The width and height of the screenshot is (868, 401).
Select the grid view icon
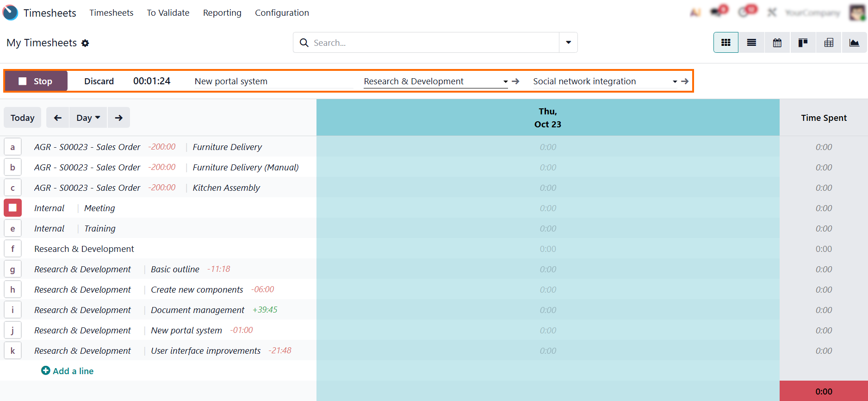pos(725,43)
